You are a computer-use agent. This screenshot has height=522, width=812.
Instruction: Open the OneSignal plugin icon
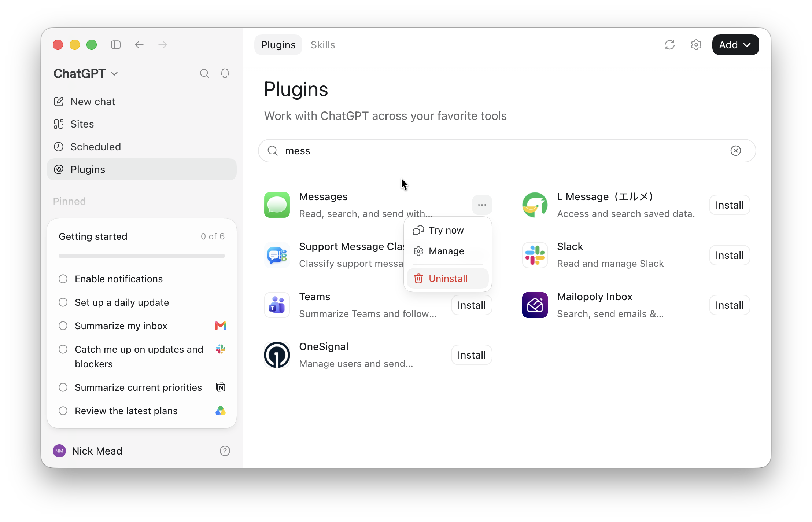(x=277, y=355)
